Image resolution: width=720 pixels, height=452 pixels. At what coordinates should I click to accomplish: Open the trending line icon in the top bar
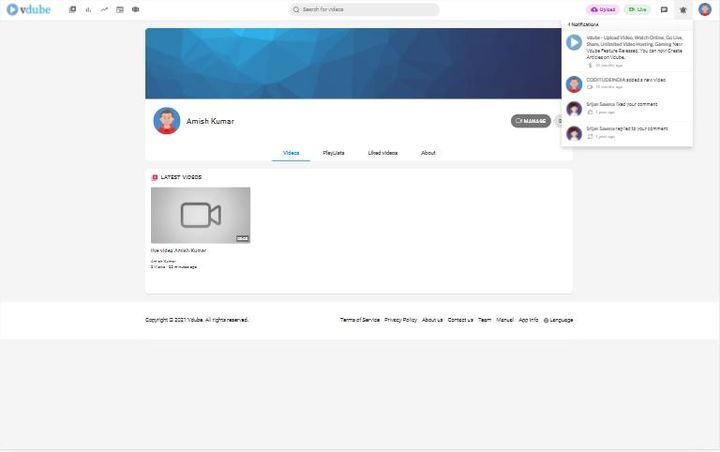tap(104, 9)
